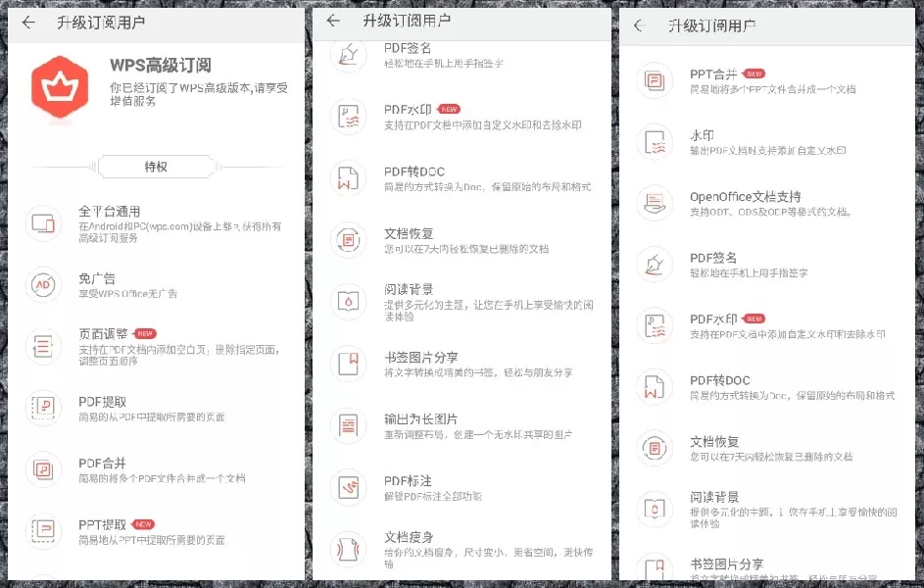Select the PDF合并 icon
The width and height of the screenshot is (924, 588).
(x=43, y=469)
